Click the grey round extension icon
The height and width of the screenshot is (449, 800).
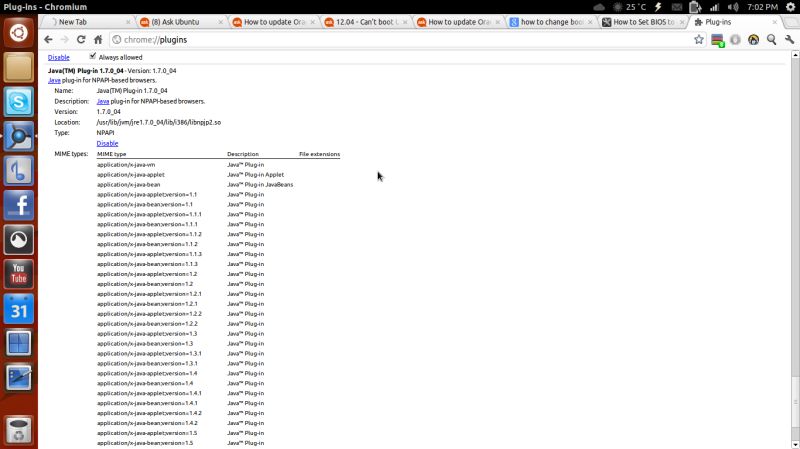[735, 39]
